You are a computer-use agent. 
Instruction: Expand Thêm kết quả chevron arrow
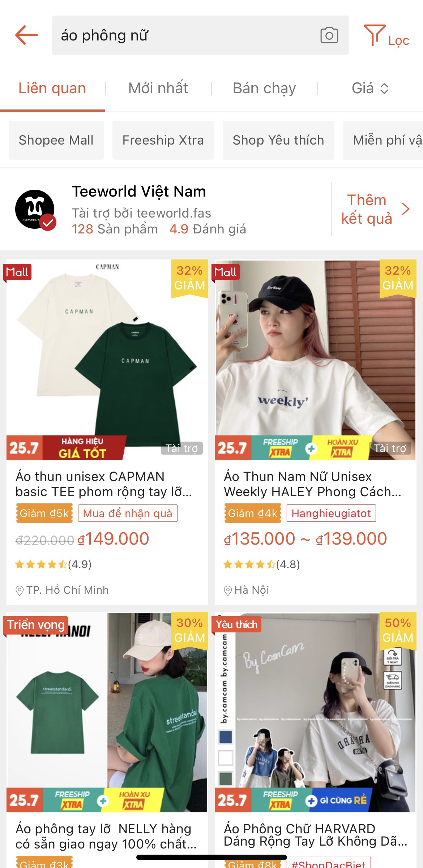pos(406,209)
